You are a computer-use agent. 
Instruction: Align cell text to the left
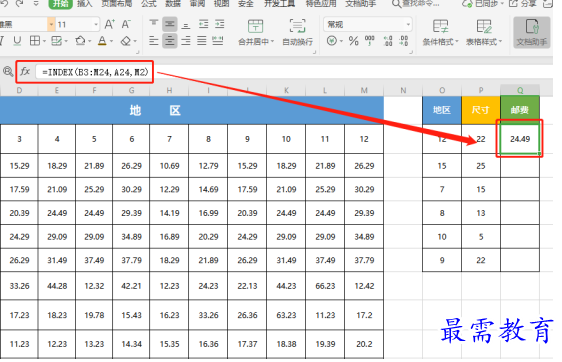click(153, 41)
